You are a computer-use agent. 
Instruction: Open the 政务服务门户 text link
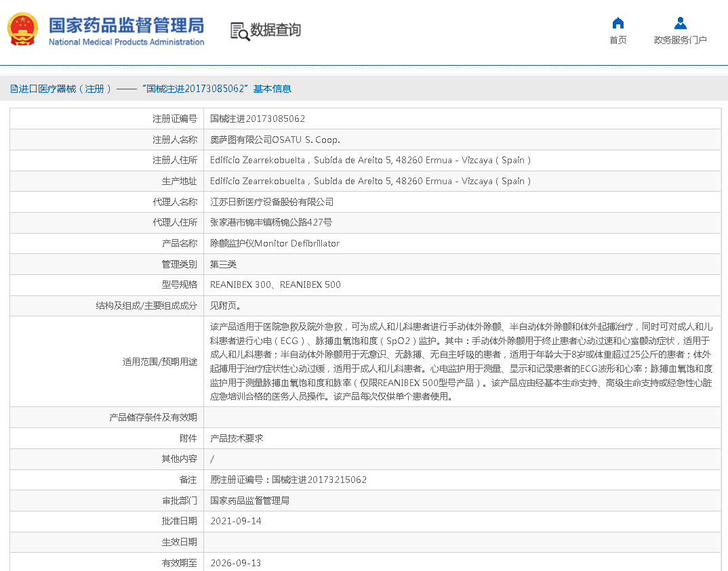pos(680,40)
